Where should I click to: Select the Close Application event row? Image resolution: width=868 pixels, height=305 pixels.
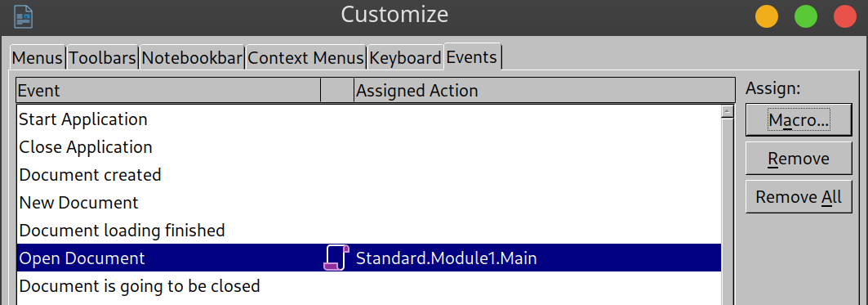369,147
